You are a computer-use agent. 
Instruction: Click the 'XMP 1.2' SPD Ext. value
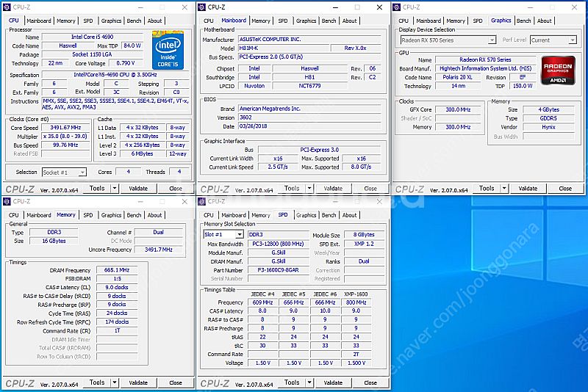(364, 244)
